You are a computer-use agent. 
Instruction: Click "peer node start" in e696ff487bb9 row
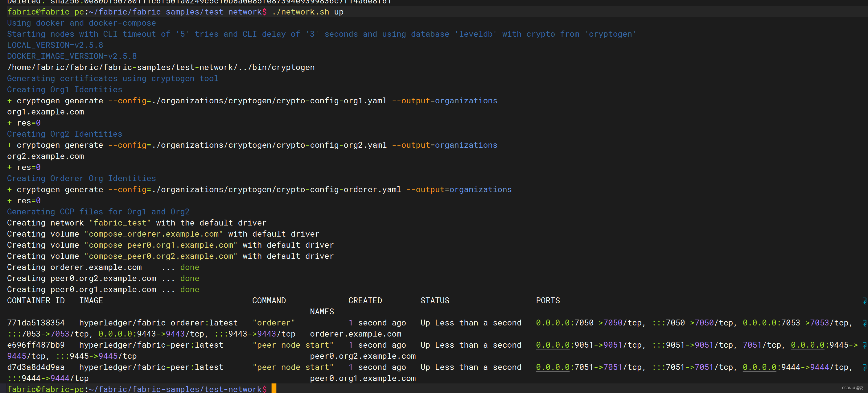(x=293, y=345)
